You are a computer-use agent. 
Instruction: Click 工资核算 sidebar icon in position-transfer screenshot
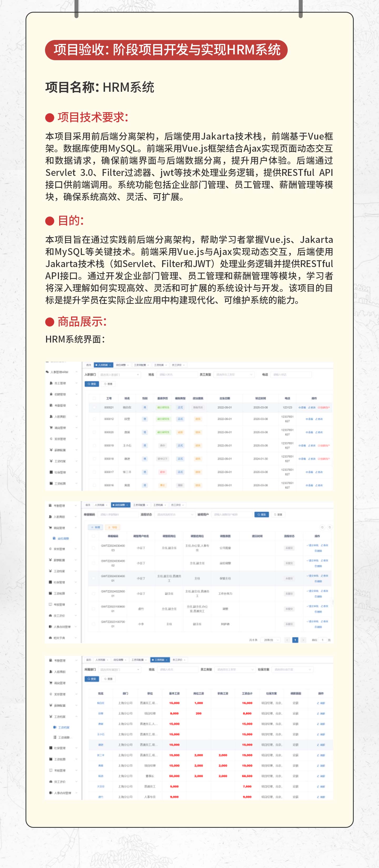pos(50,593)
